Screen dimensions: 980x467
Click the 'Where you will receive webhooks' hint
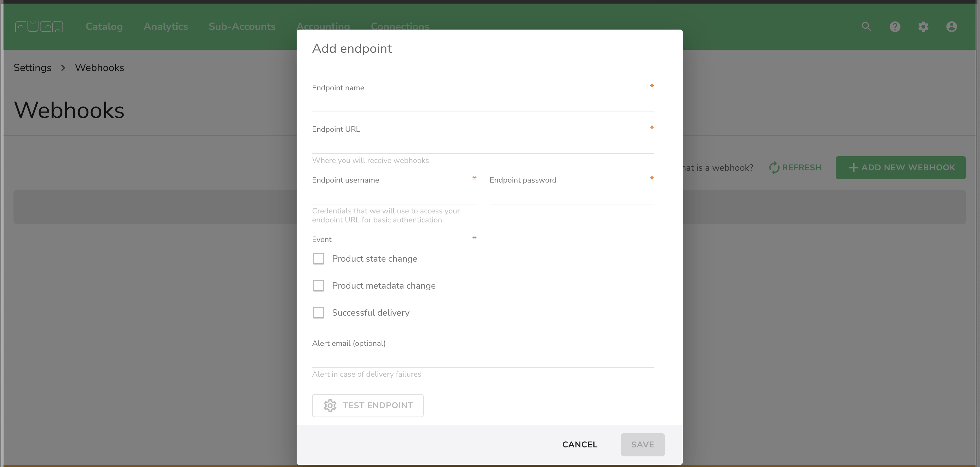click(x=370, y=160)
